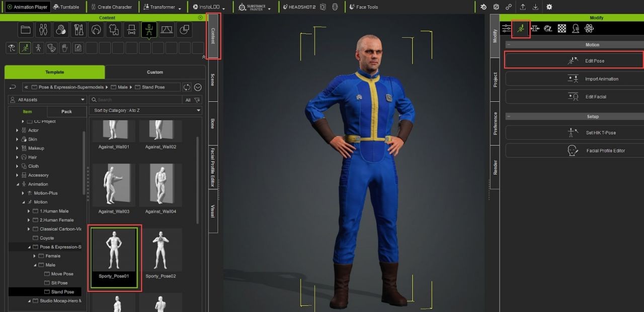Click the Morph icon in Modify panel
The image size is (644, 312).
[535, 29]
